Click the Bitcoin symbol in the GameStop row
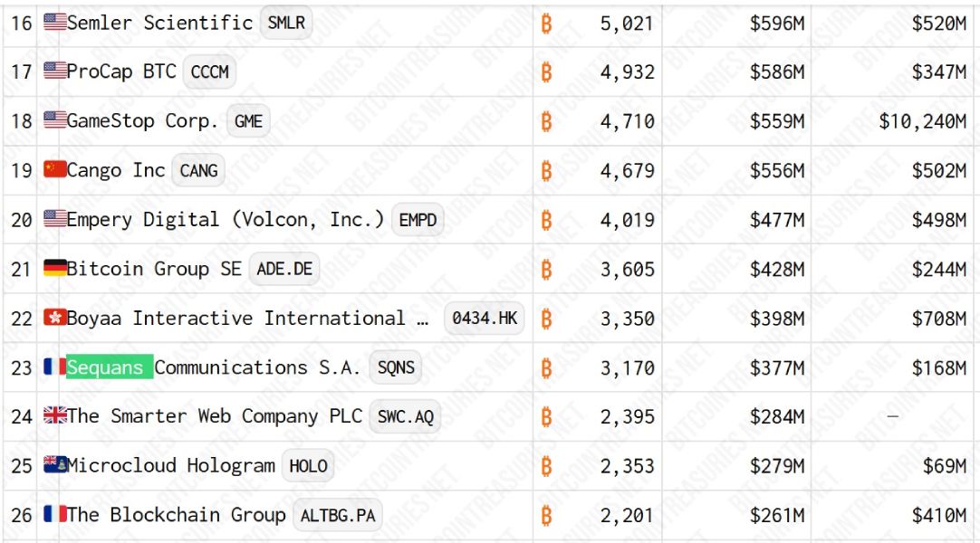The image size is (980, 543). 546,121
